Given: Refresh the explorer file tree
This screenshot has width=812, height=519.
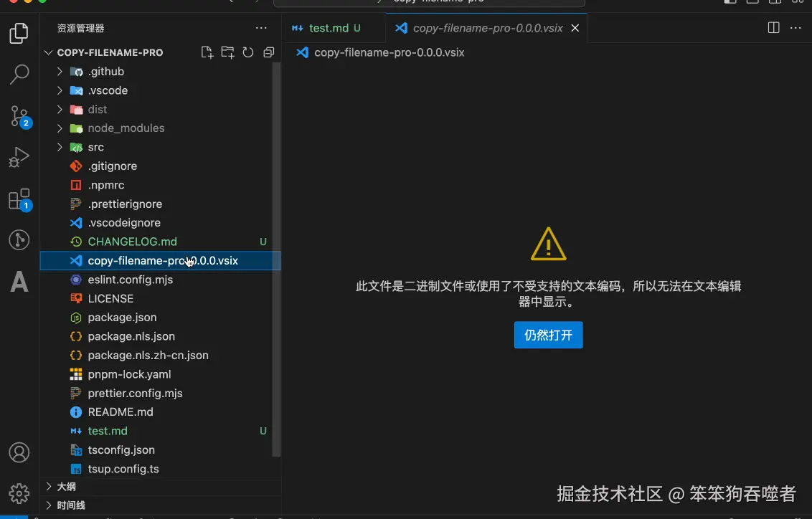Looking at the screenshot, I should click(x=248, y=52).
